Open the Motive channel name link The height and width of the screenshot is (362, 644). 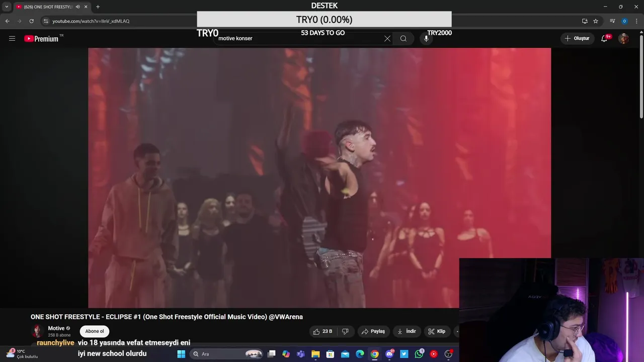click(56, 328)
